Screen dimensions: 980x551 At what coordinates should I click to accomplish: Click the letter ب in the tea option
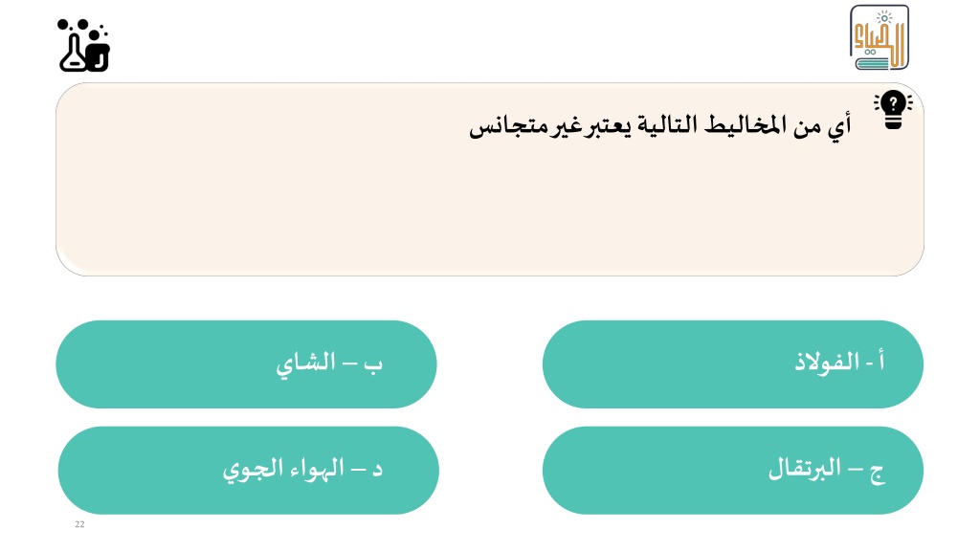coord(372,365)
